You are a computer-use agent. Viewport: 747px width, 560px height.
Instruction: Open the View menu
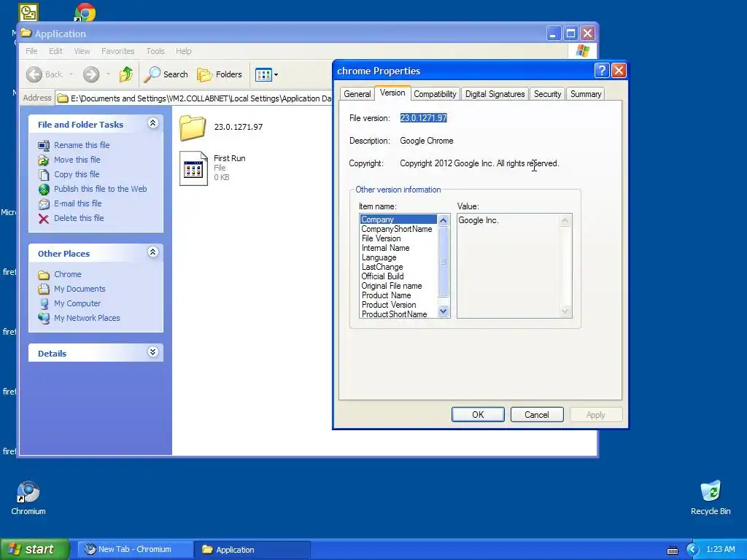(x=82, y=51)
